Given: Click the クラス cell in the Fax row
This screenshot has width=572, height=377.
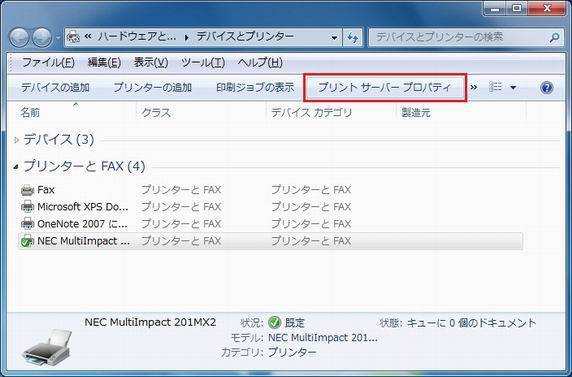Looking at the screenshot, I should [x=181, y=190].
